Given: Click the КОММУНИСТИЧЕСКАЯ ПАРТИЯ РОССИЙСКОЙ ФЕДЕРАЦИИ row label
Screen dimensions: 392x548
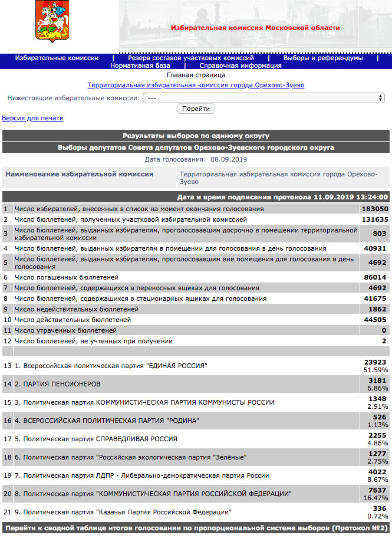Looking at the screenshot, I should click(x=153, y=494).
